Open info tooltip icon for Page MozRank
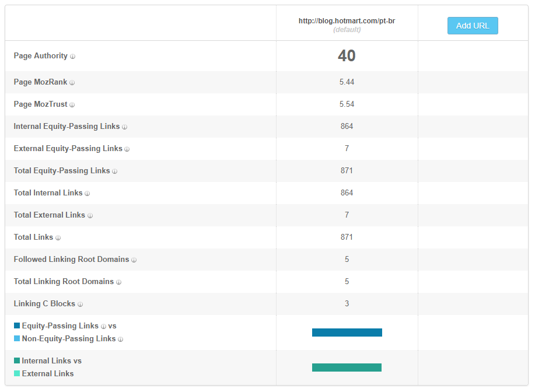Image resolution: width=535 pixels, height=392 pixels. click(x=72, y=83)
